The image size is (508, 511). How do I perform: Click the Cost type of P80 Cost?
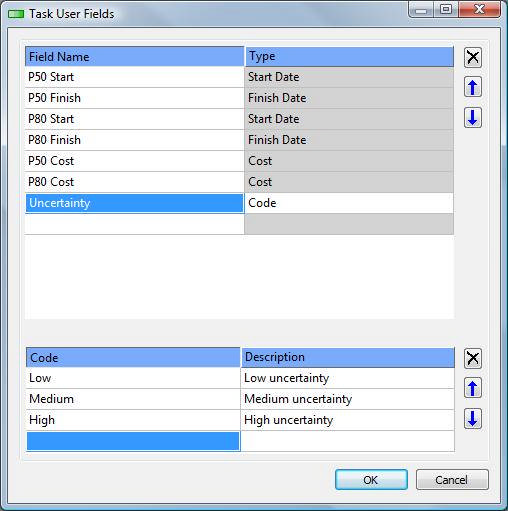(x=349, y=182)
